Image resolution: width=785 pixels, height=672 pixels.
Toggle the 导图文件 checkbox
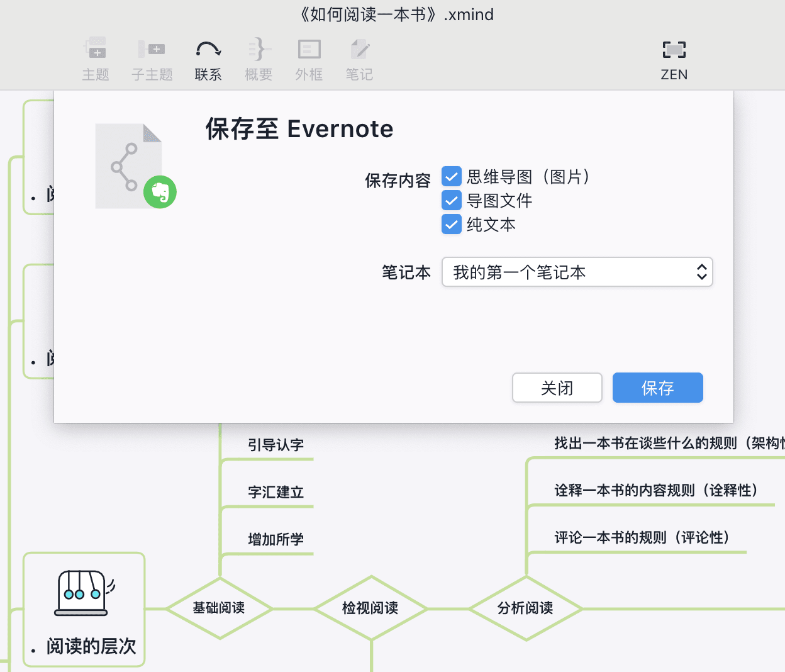452,201
